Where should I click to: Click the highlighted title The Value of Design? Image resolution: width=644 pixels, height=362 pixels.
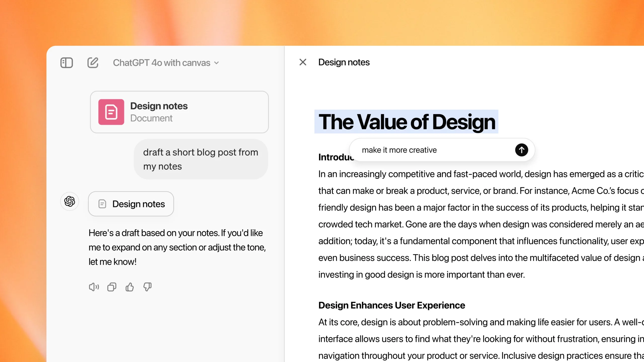(x=406, y=122)
